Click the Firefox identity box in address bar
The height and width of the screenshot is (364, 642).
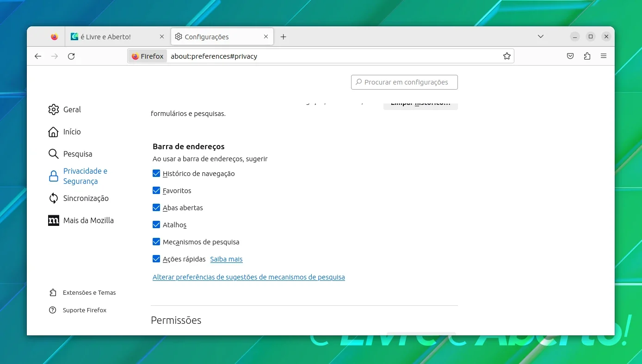pyautogui.click(x=148, y=56)
